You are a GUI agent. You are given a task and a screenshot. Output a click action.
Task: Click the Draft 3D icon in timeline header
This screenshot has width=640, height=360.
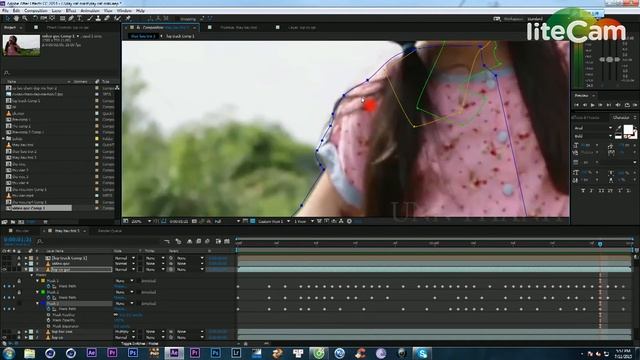point(178,242)
